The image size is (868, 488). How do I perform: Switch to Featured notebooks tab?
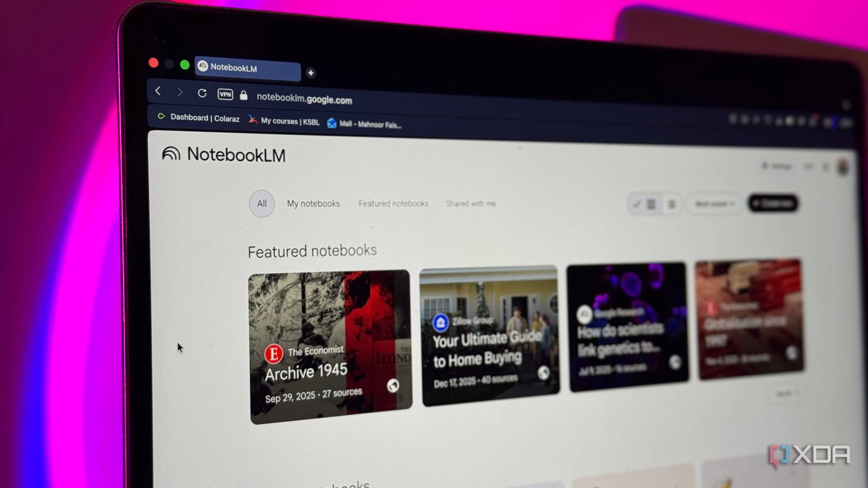[393, 203]
